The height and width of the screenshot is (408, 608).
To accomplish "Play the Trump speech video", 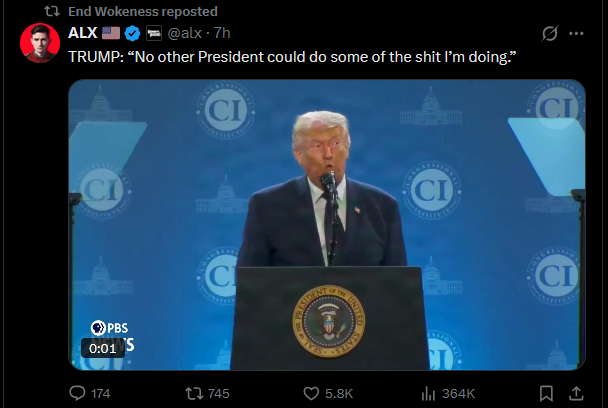I will click(326, 225).
